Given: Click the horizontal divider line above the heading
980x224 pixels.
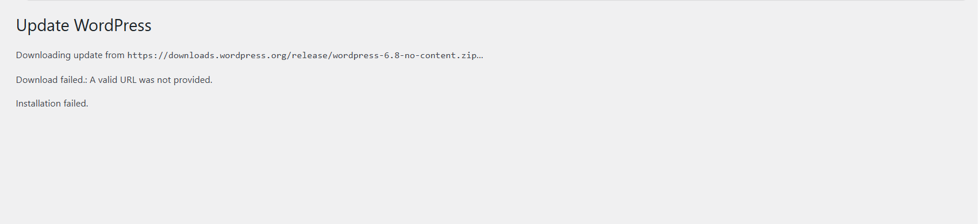Looking at the screenshot, I should pyautogui.click(x=495, y=1).
